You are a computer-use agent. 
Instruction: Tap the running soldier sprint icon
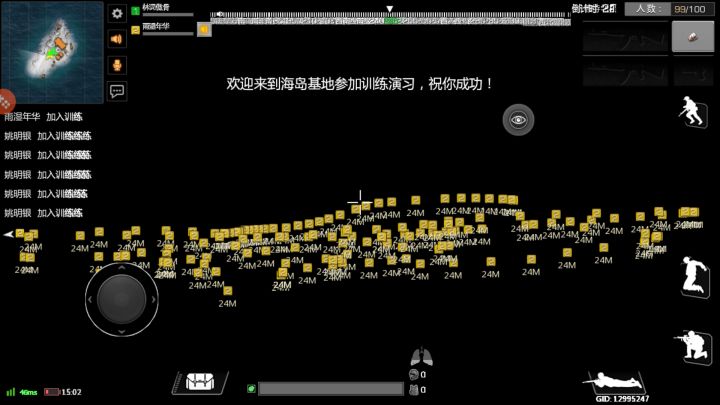(693, 112)
